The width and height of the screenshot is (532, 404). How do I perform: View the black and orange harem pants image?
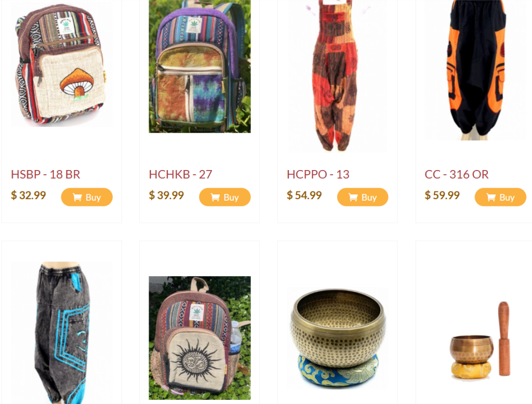(475, 70)
